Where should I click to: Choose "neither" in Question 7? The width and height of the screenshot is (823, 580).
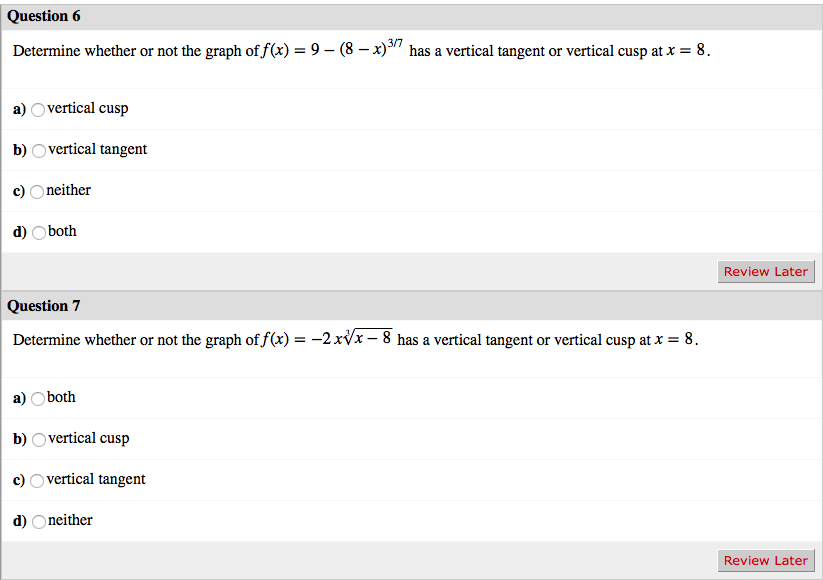[38, 521]
